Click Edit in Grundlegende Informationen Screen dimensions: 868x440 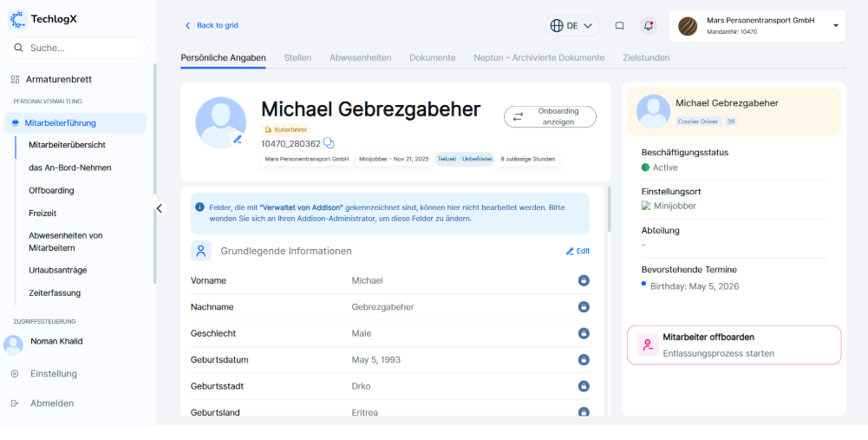[x=578, y=251]
